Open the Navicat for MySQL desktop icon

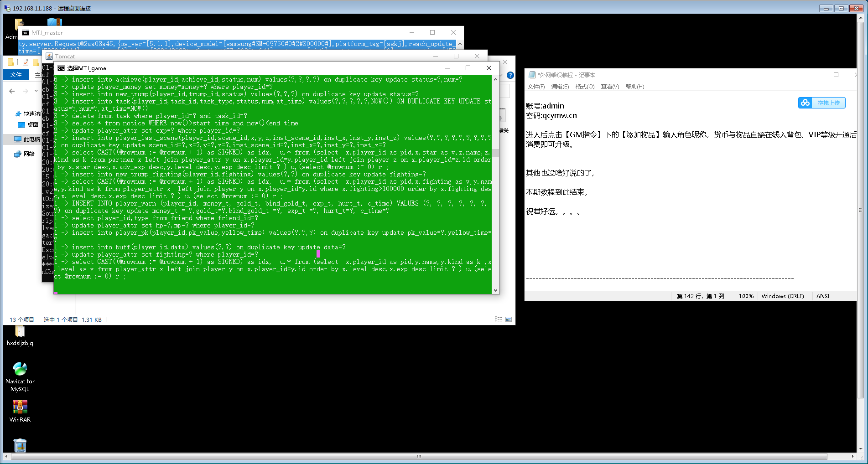tap(20, 369)
